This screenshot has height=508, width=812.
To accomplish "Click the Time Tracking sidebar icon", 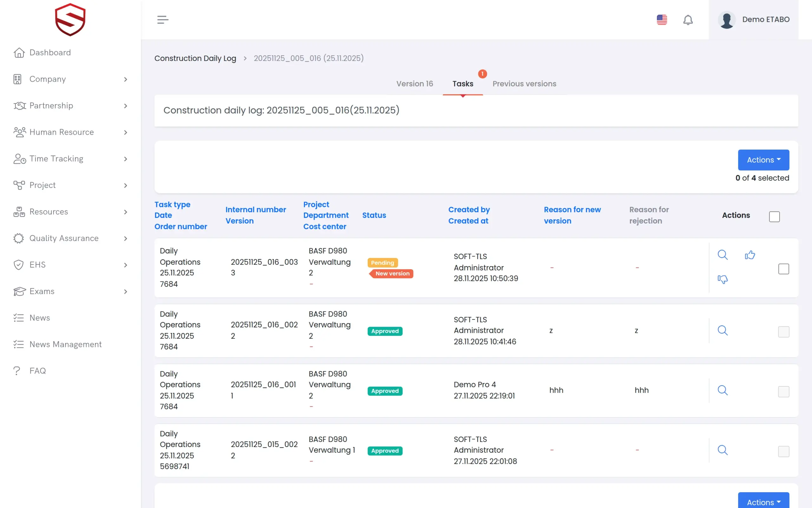I will [19, 158].
